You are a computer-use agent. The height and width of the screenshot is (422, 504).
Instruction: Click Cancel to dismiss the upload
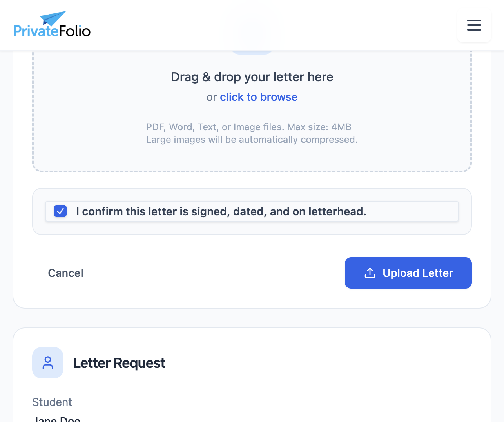pyautogui.click(x=65, y=273)
